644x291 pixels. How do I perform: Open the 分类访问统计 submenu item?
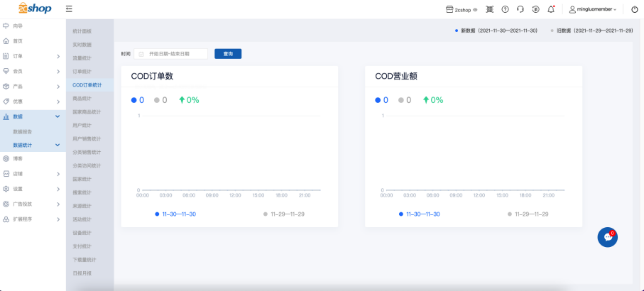tap(87, 165)
